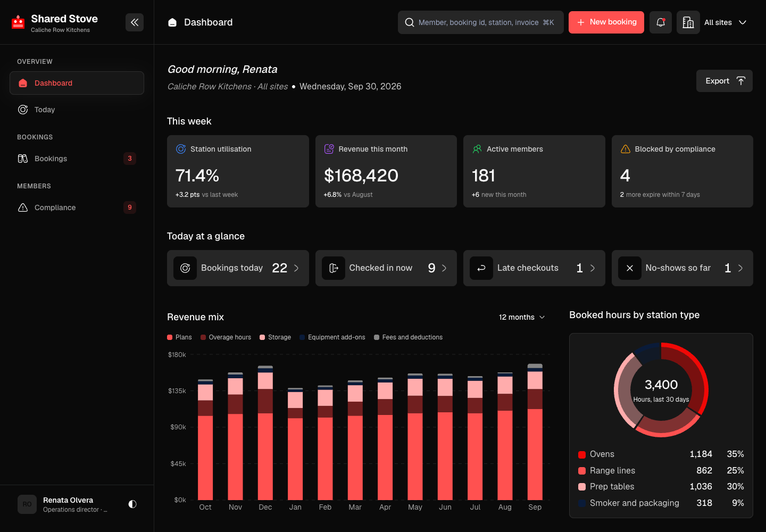This screenshot has width=766, height=532.
Task: Expand Late checkouts chevron
Action: (x=593, y=268)
